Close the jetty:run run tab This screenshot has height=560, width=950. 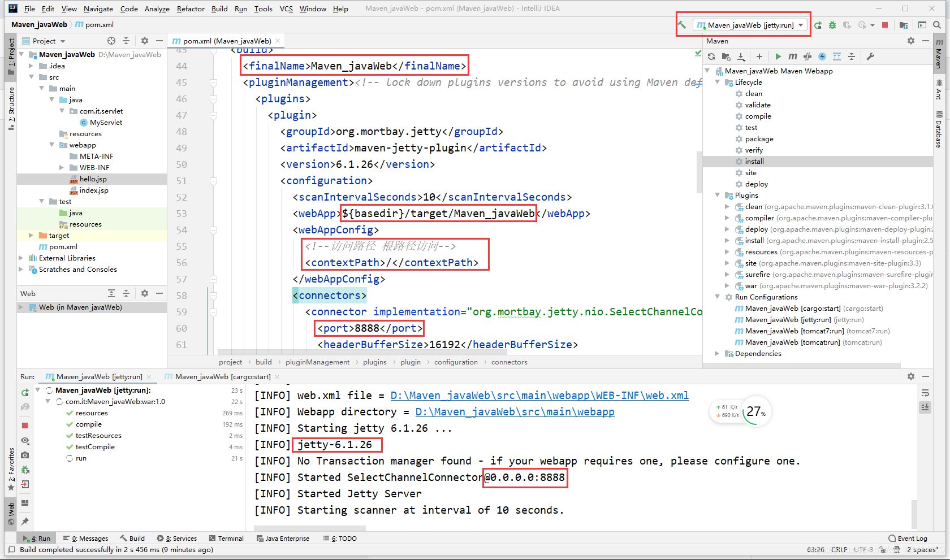pyautogui.click(x=149, y=377)
